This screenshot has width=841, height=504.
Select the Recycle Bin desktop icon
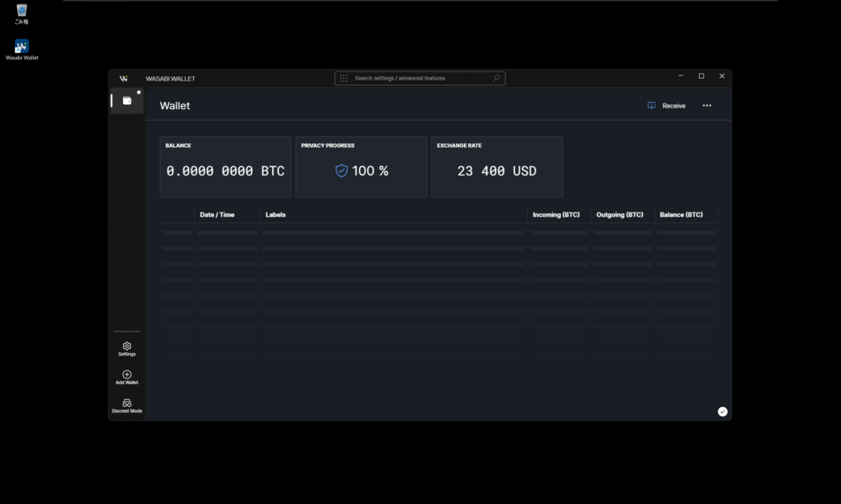[21, 14]
